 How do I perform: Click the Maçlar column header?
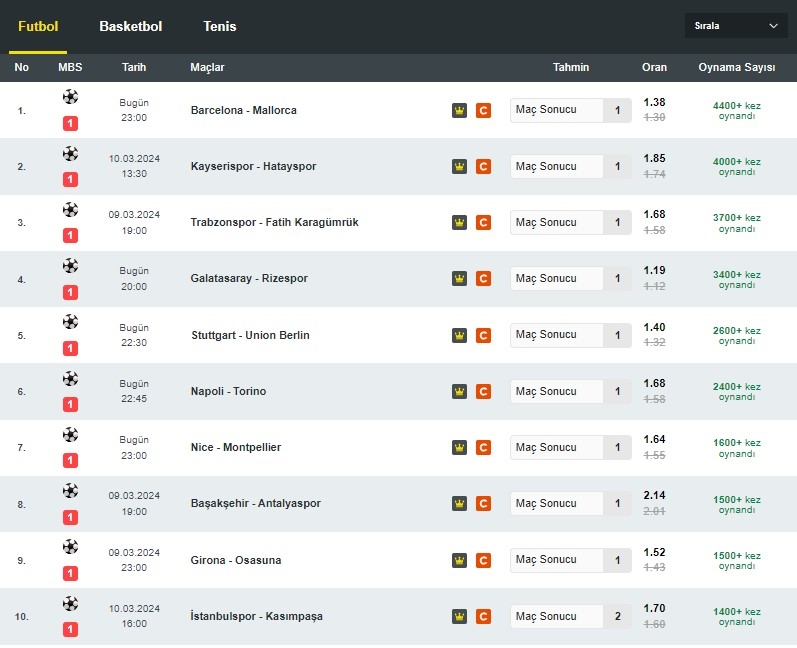click(207, 67)
